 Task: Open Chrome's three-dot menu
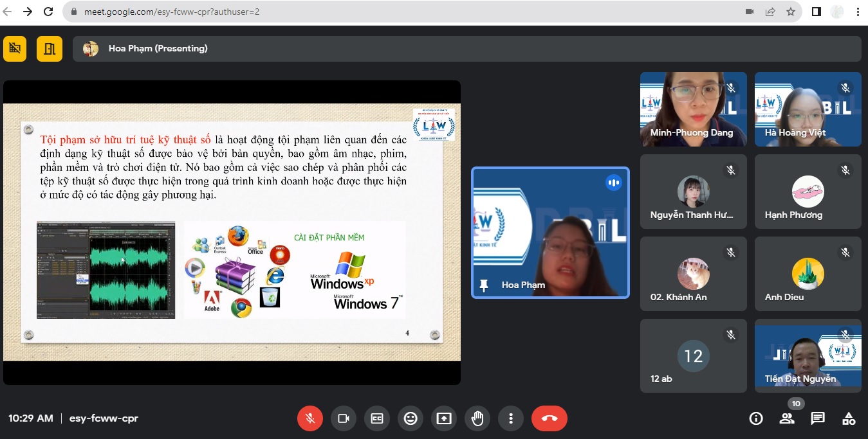click(x=858, y=12)
